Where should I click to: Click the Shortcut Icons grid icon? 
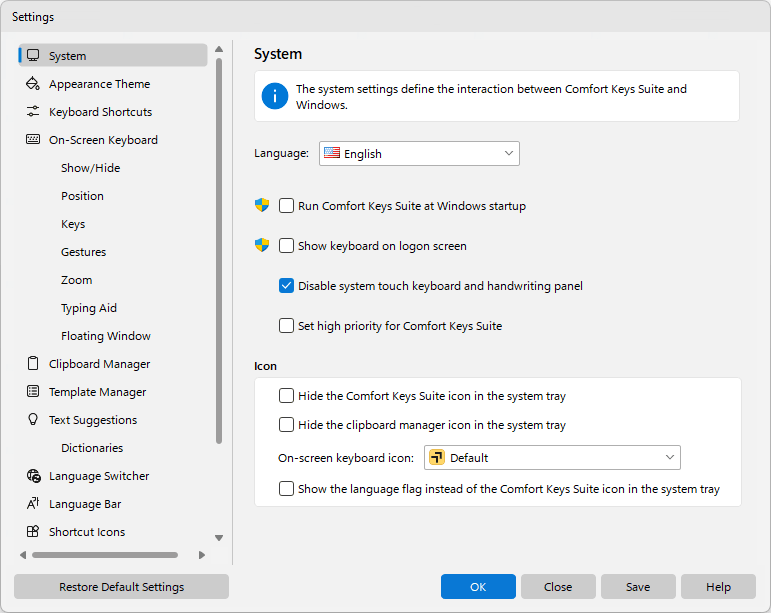click(33, 531)
